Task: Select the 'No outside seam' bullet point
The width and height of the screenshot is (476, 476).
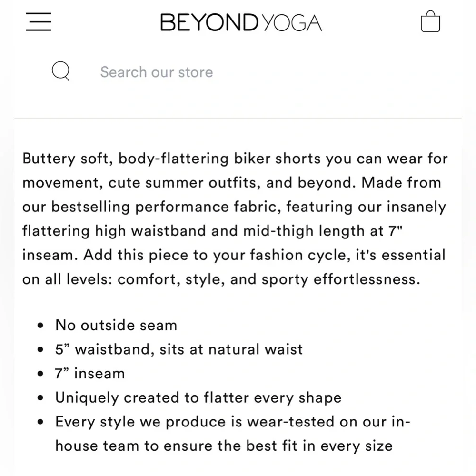Action: point(116,325)
